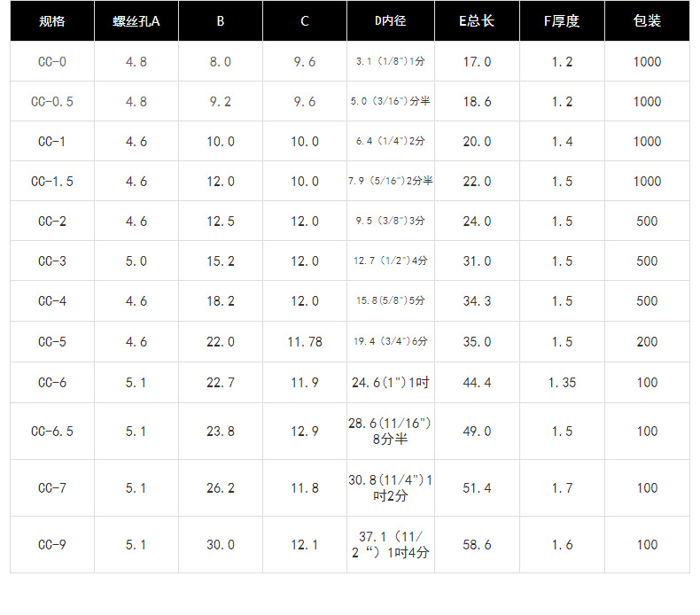The image size is (700, 615).
Task: Click the 58.6 total length value
Action: click(477, 545)
